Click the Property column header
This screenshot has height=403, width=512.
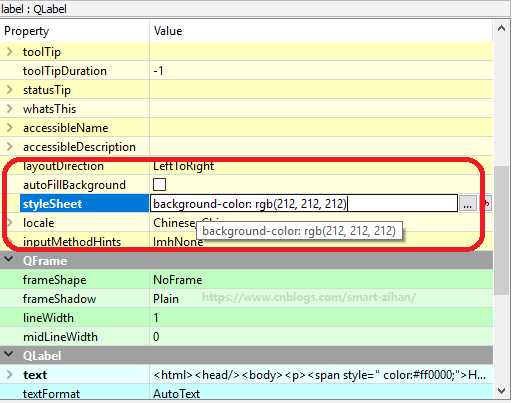point(27,31)
